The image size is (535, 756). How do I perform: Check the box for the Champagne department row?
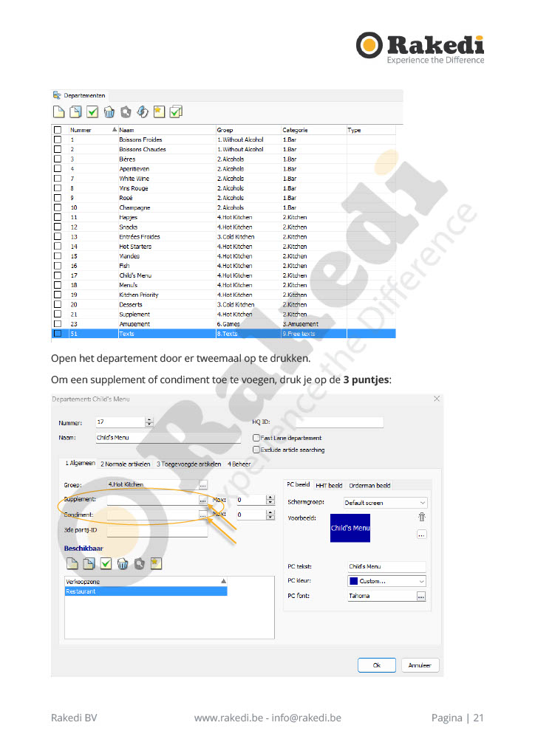click(x=58, y=208)
